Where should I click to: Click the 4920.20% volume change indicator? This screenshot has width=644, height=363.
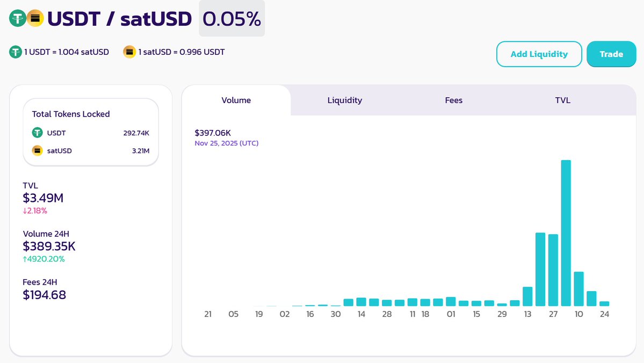pyautogui.click(x=44, y=259)
